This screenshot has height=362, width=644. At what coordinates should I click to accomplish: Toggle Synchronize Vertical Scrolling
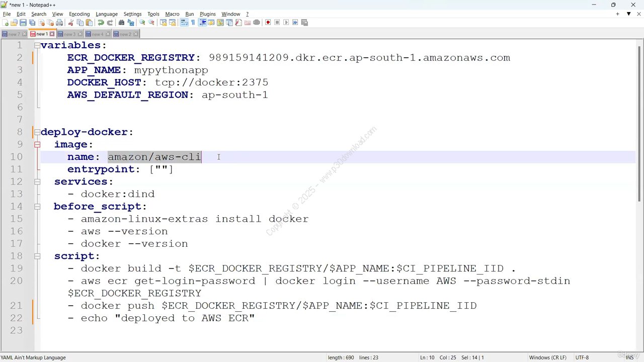(x=163, y=22)
